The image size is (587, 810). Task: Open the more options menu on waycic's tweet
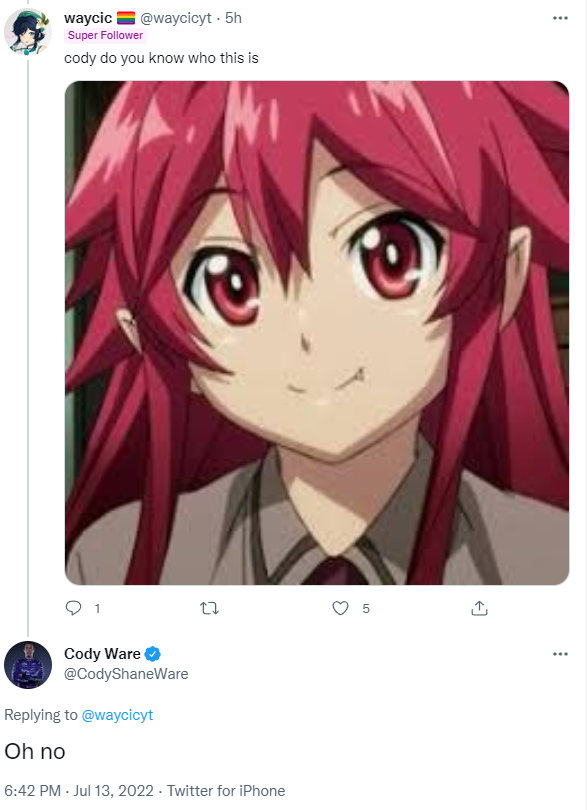[x=560, y=18]
